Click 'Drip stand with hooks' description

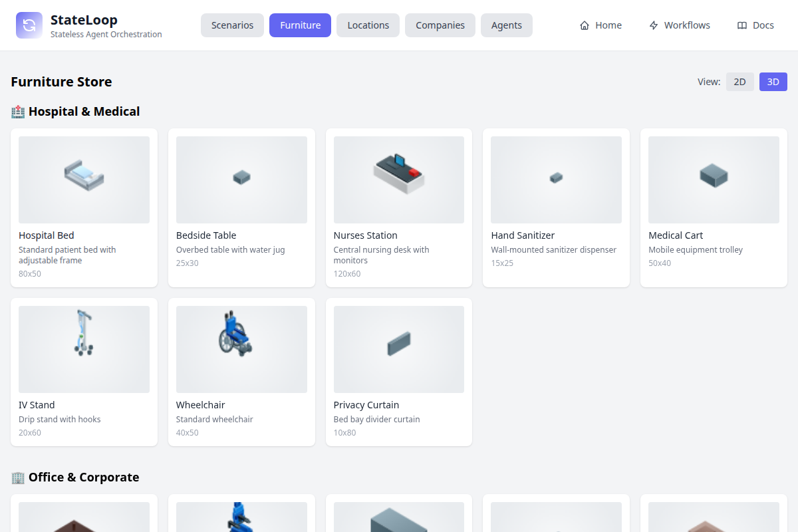coord(60,420)
